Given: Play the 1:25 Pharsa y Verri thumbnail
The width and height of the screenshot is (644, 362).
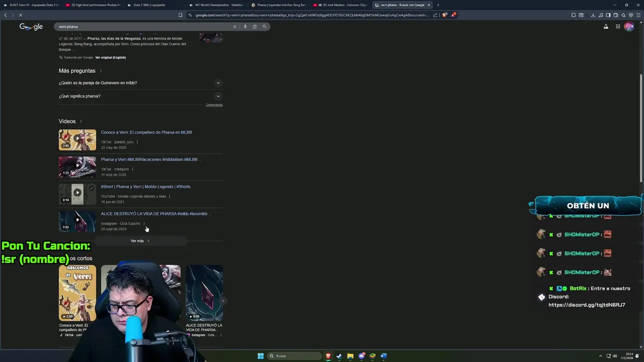Looking at the screenshot, I should 77,167.
